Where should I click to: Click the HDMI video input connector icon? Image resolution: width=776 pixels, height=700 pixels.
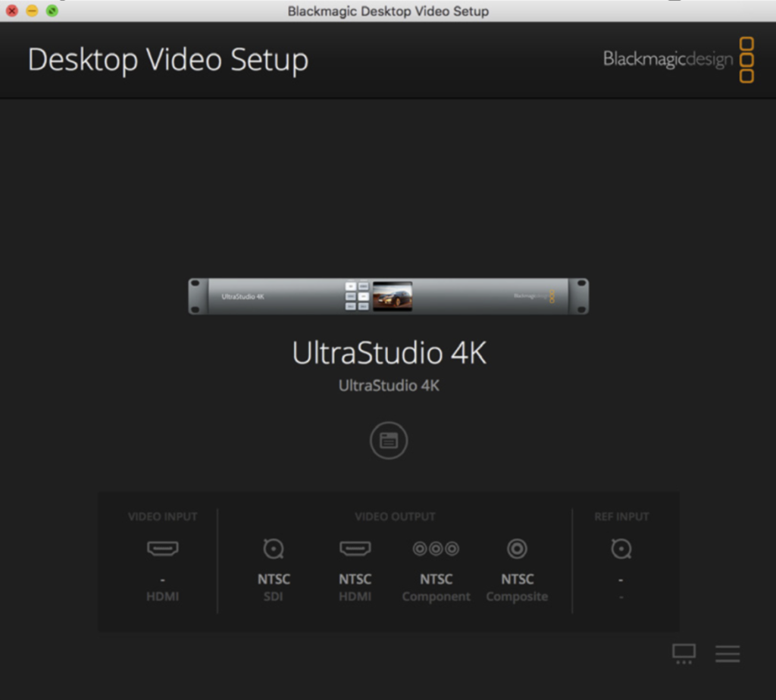point(162,548)
